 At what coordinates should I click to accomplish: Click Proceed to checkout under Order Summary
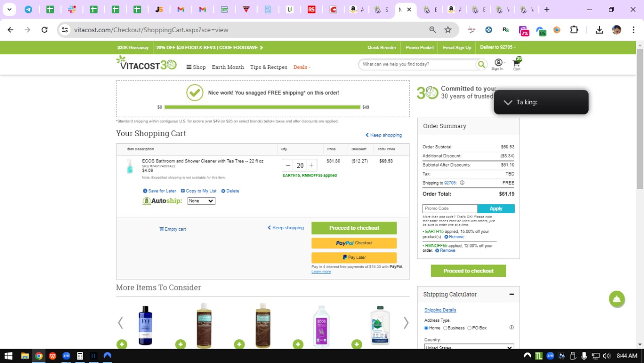(x=468, y=270)
